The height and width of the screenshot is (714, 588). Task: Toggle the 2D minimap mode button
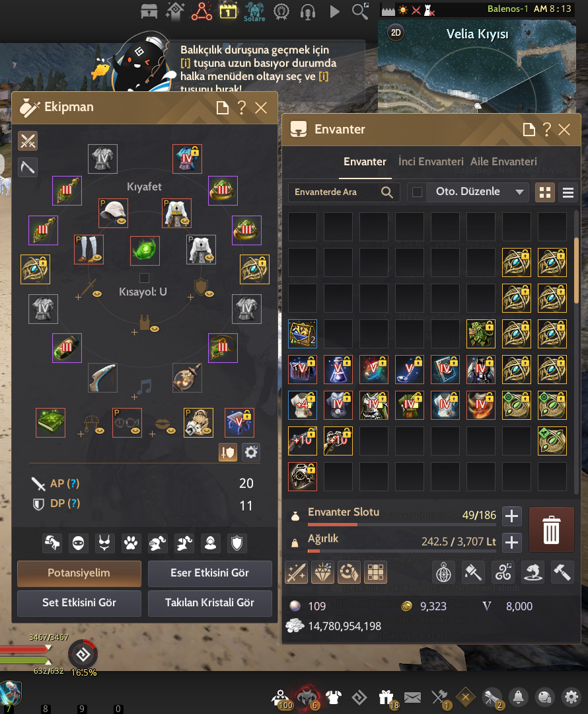[396, 33]
